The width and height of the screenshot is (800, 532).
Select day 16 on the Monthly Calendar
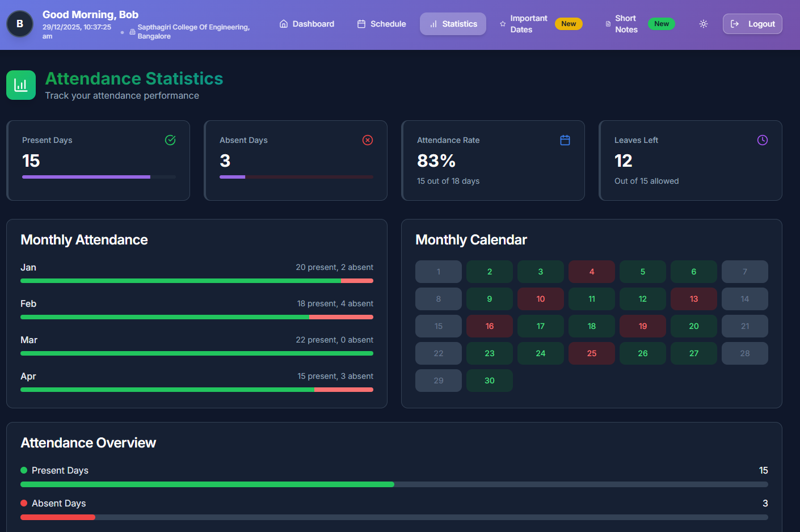[489, 326]
